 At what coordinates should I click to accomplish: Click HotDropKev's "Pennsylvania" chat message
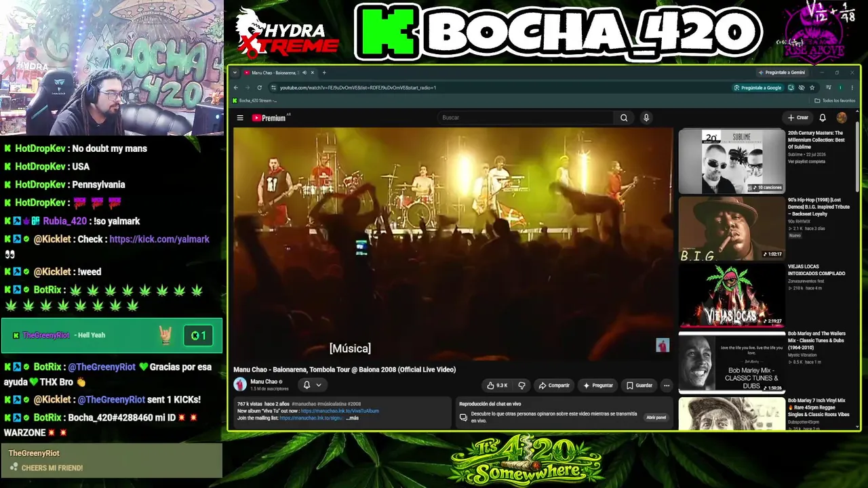click(x=98, y=184)
